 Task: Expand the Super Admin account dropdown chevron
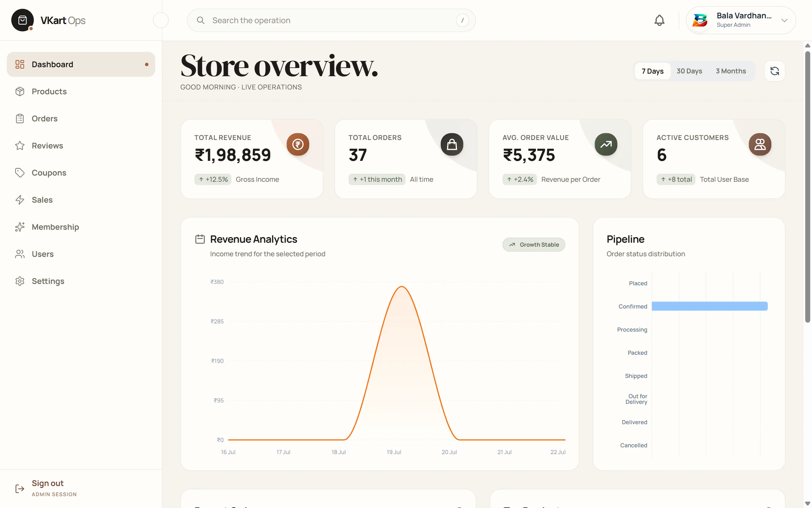(784, 20)
